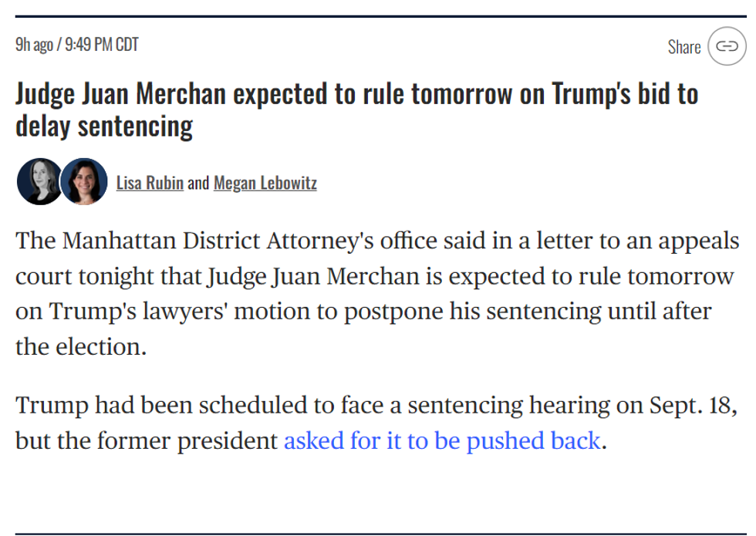Click the chain-link share icon

pyautogui.click(x=727, y=46)
